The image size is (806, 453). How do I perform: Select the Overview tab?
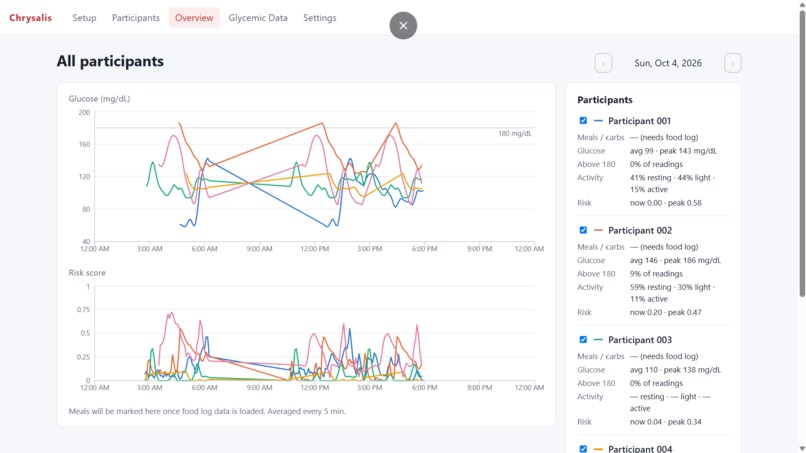194,17
